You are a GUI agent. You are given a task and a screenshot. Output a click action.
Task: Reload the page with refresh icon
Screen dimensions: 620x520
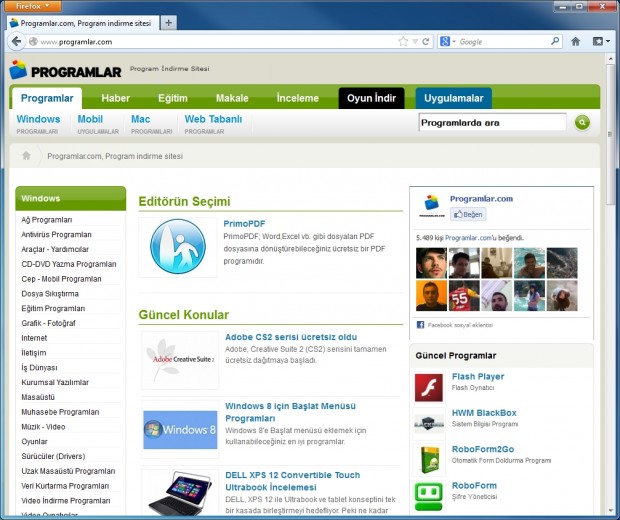(426, 42)
